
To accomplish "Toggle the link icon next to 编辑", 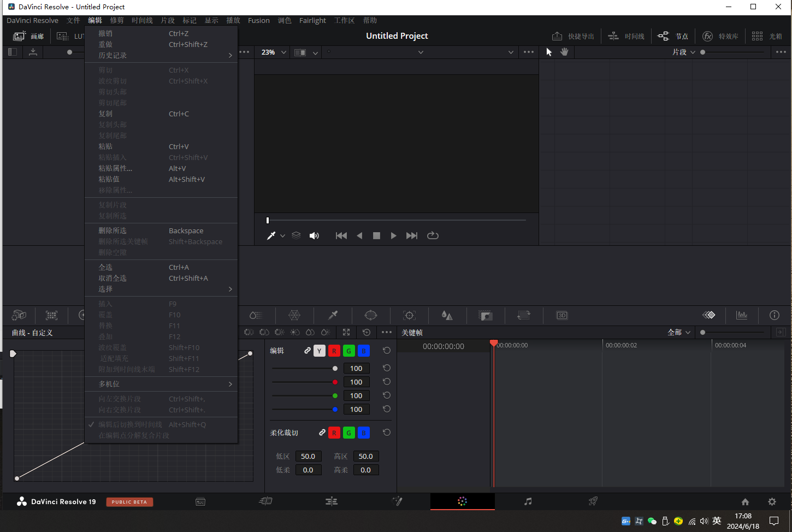I will (x=308, y=351).
